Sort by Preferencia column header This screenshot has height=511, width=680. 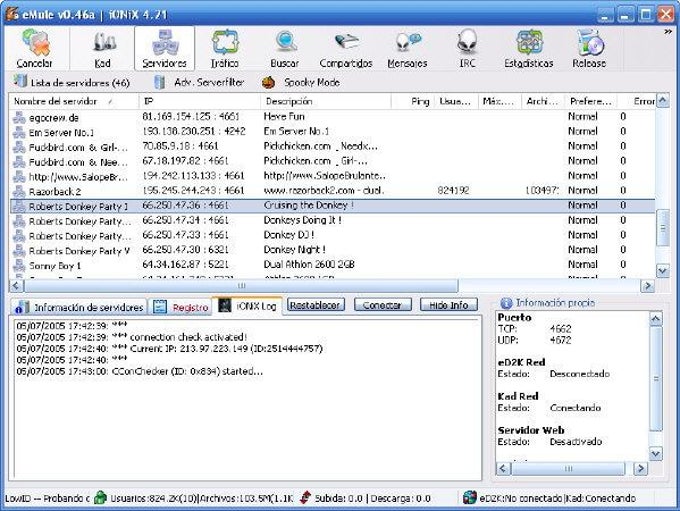591,101
